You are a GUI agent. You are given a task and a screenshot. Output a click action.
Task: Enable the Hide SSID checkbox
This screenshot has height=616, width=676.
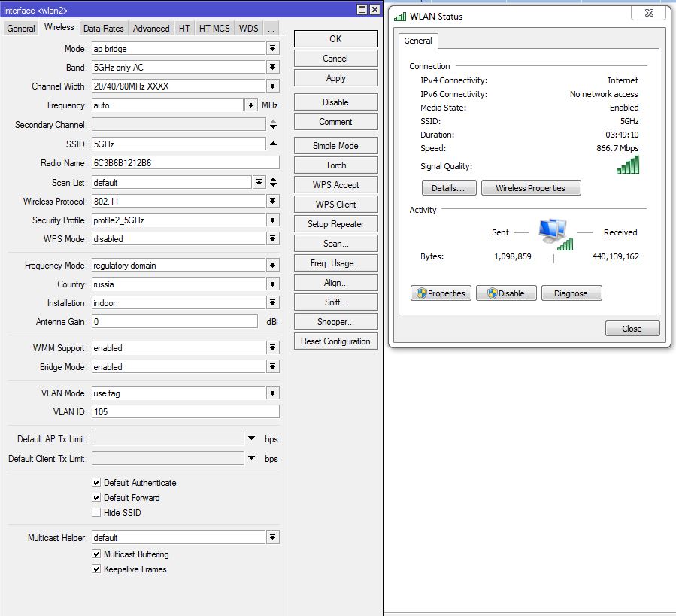point(96,512)
